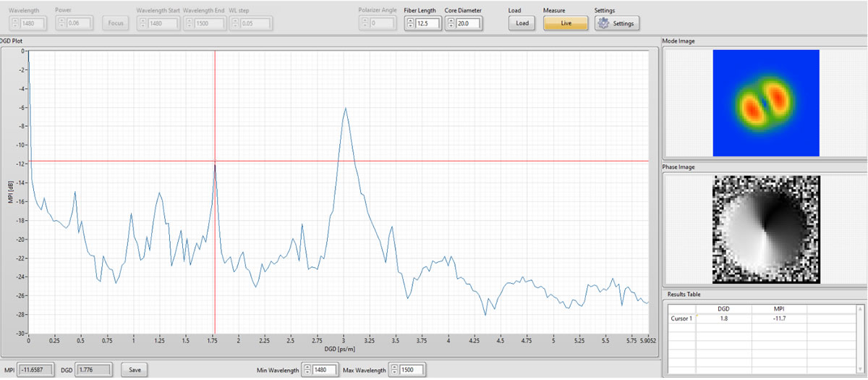Select the Core Diameter field 20.0

pyautogui.click(x=468, y=23)
